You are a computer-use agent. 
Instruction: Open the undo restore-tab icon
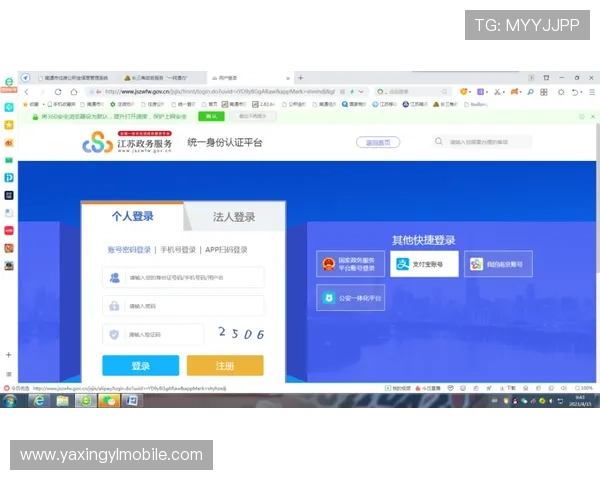pyautogui.click(x=574, y=92)
